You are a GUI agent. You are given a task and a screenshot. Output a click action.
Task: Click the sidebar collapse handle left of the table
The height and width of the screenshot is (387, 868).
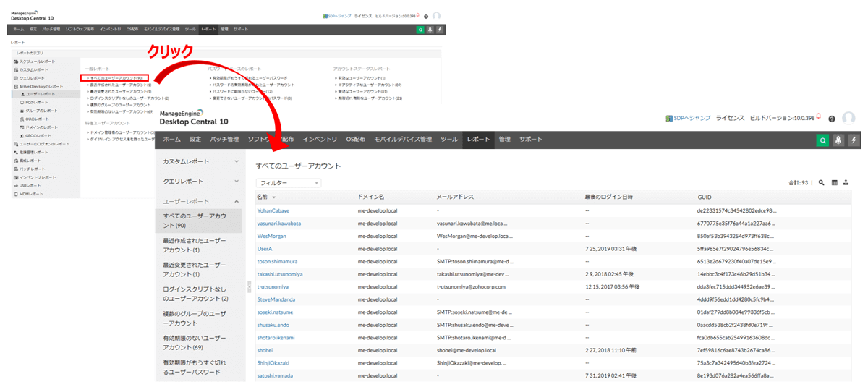point(249,286)
